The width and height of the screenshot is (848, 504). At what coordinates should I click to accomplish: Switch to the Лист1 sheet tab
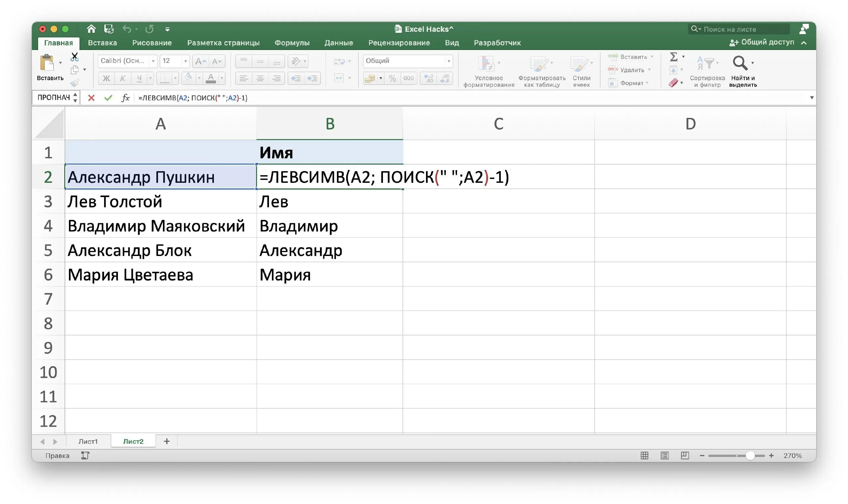coord(88,441)
